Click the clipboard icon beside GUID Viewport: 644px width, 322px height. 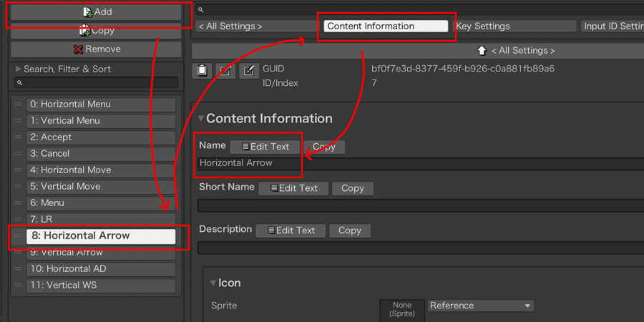click(x=202, y=71)
